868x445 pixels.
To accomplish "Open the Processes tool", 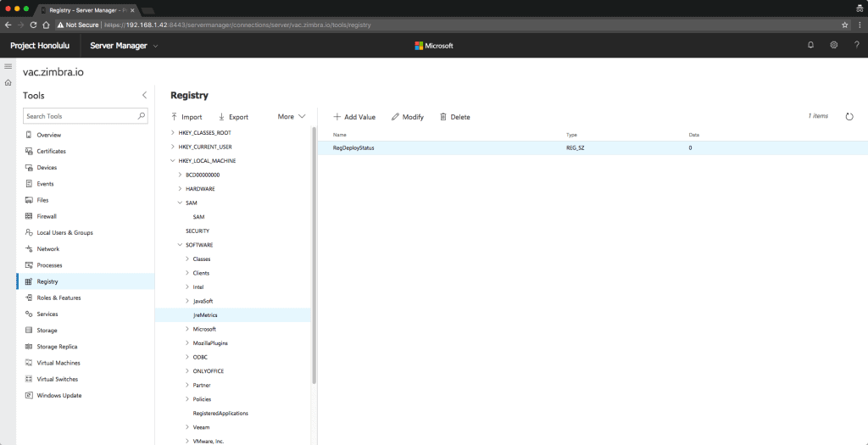I will click(x=49, y=265).
